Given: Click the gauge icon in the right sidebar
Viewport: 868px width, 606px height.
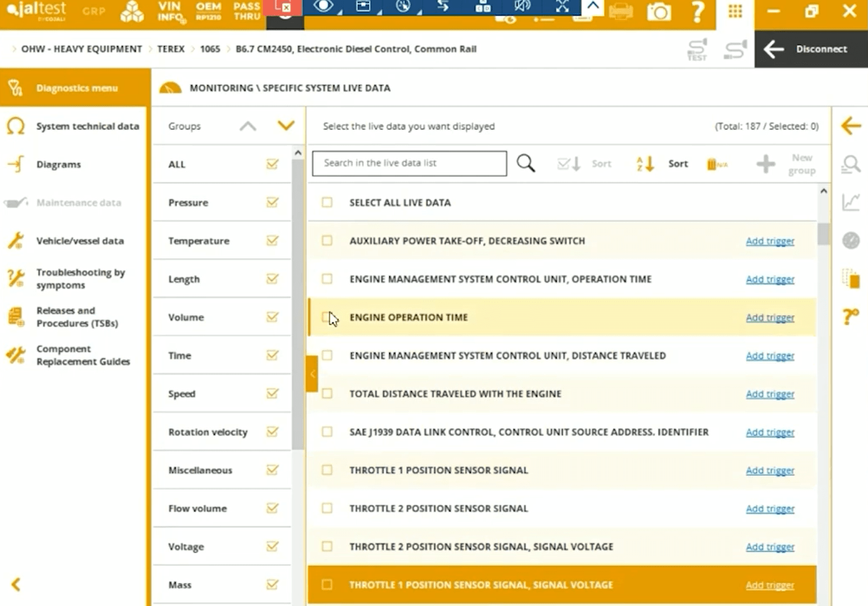Looking at the screenshot, I should (851, 240).
